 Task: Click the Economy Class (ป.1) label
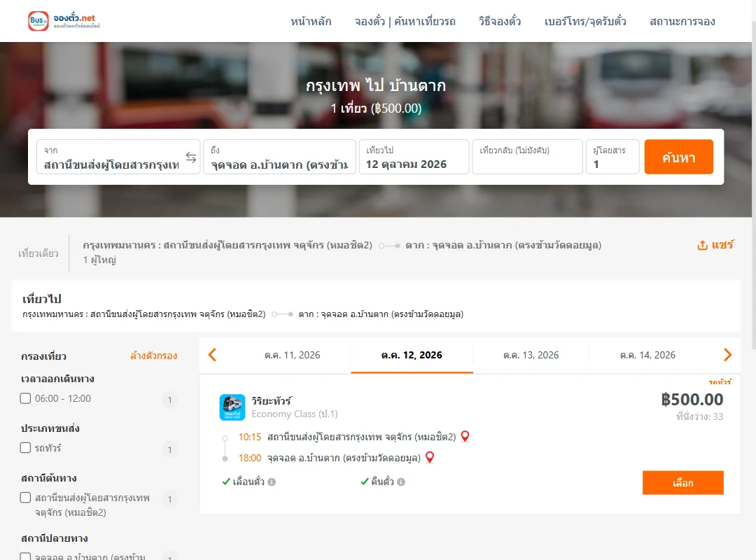point(295,414)
